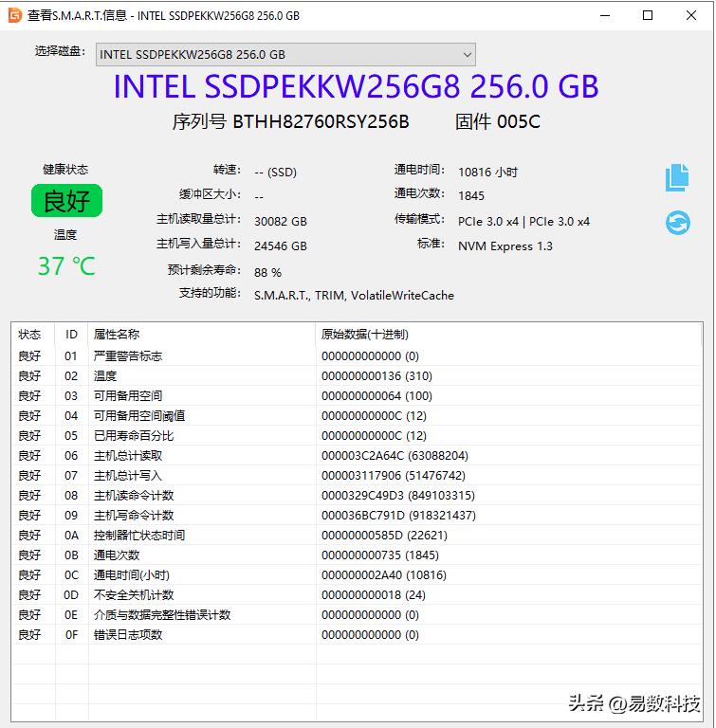This screenshot has height=728, width=716.
Task: Select the 严重警告标志 attribute row
Action: click(128, 356)
